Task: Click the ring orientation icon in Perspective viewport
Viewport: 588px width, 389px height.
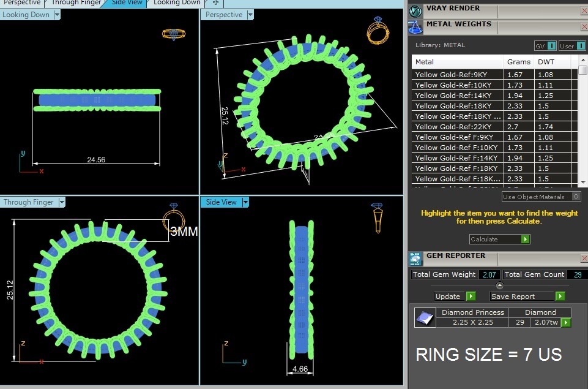Action: coord(376,32)
